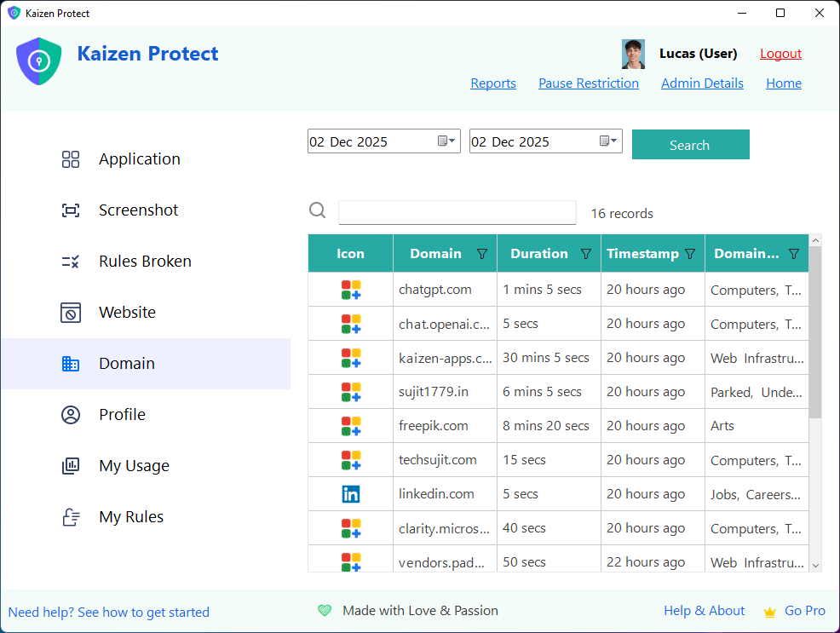Click the Profile person icon
The width and height of the screenshot is (840, 633).
pos(70,414)
